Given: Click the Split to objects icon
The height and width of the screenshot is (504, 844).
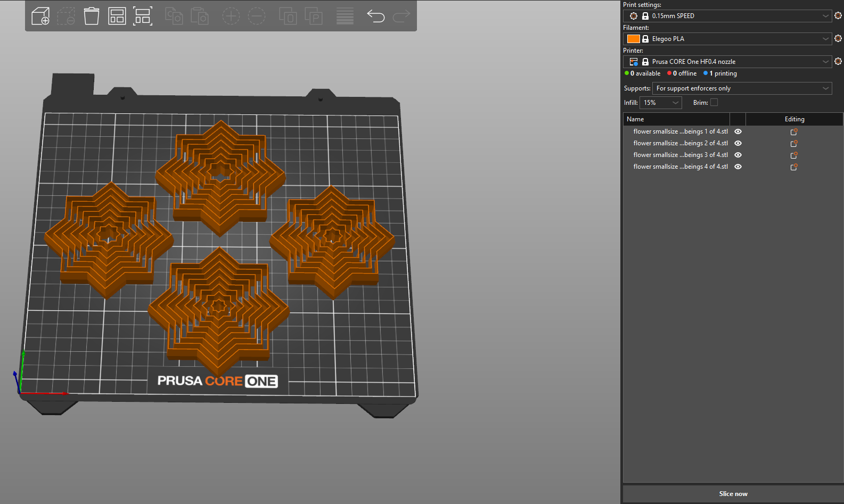Looking at the screenshot, I should (x=288, y=16).
